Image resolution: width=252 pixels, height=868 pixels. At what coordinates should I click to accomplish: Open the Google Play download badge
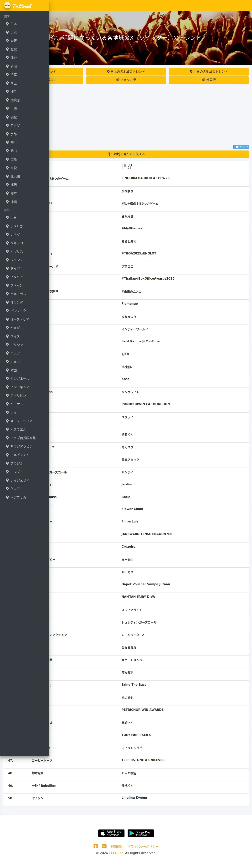(x=141, y=833)
